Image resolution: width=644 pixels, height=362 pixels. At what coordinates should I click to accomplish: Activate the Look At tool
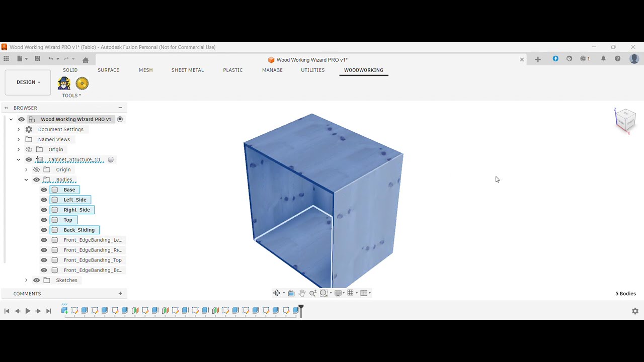[291, 293]
